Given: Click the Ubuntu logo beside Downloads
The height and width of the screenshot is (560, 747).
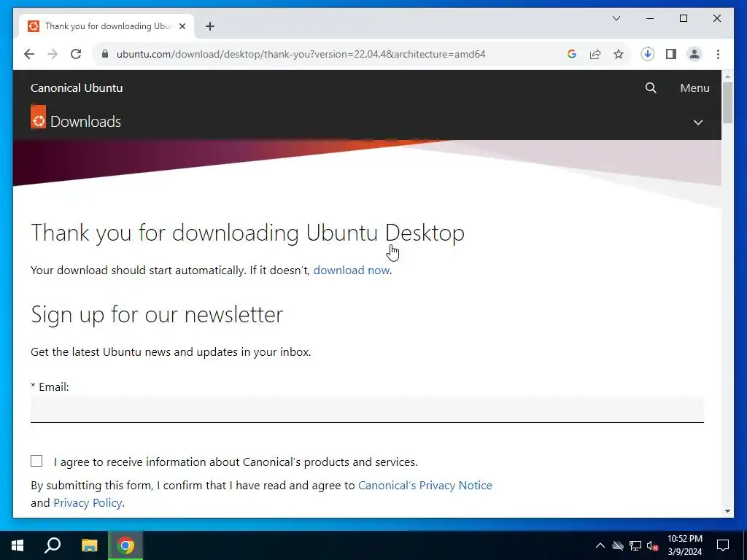Looking at the screenshot, I should pos(38,117).
